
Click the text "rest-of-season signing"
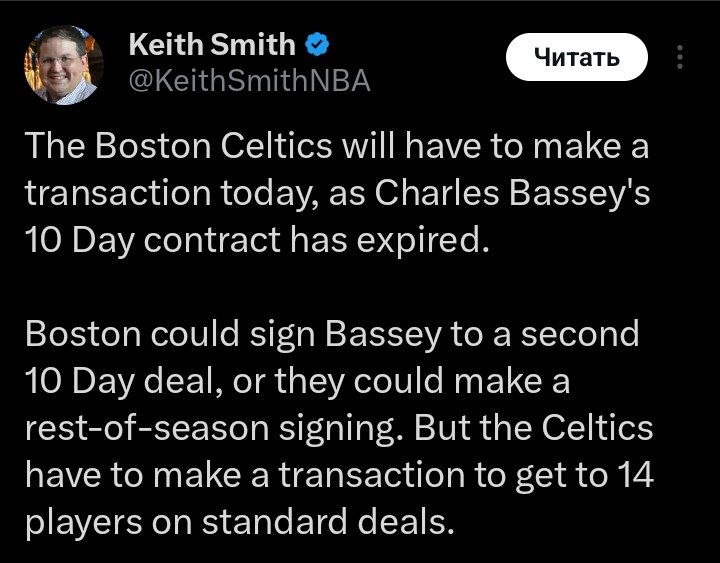pos(214,428)
